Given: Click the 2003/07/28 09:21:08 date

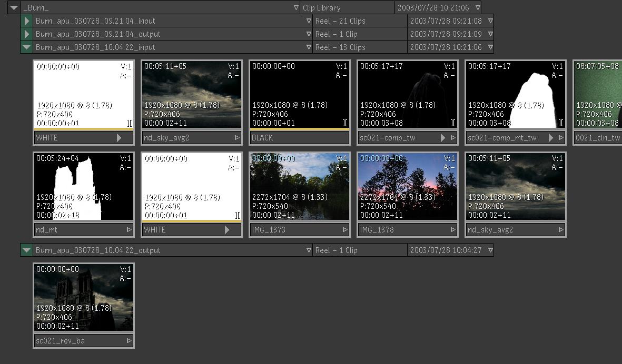Looking at the screenshot, I should tap(446, 21).
